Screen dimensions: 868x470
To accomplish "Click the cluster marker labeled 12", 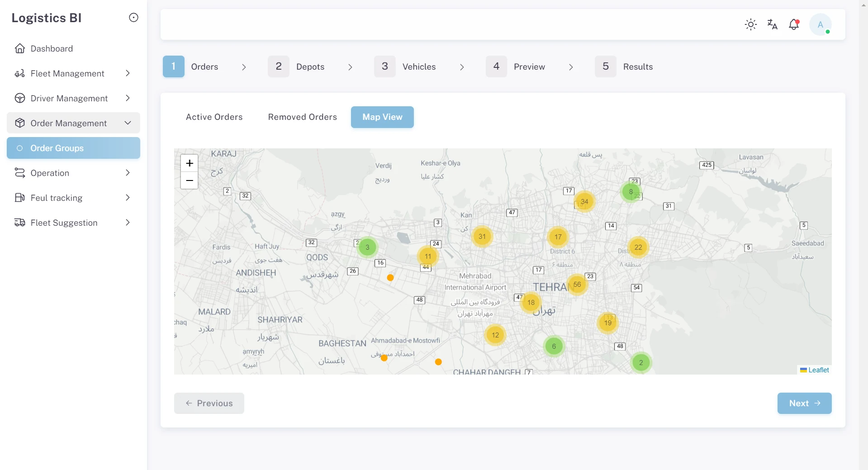I will pyautogui.click(x=495, y=335).
